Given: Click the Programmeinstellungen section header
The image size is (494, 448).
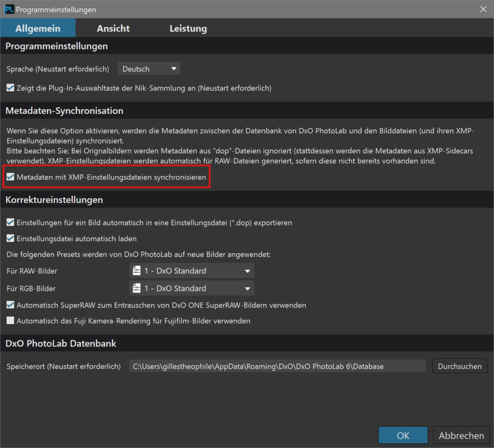Looking at the screenshot, I should click(57, 46).
